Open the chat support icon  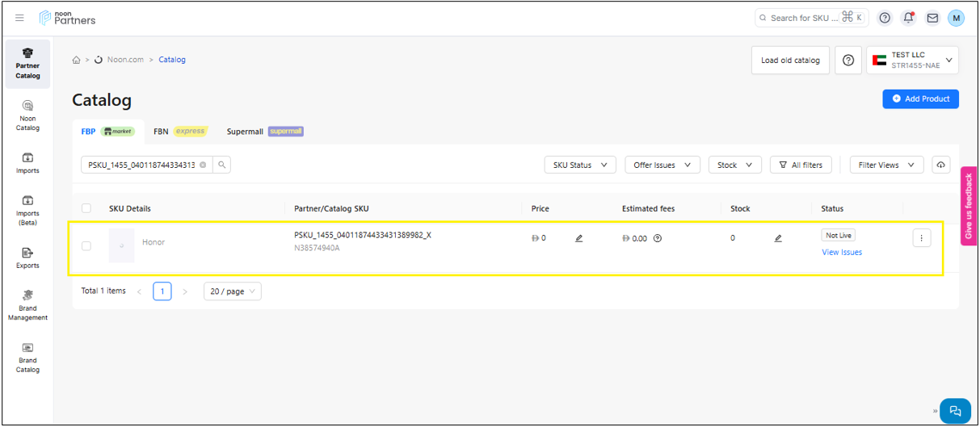pyautogui.click(x=955, y=410)
